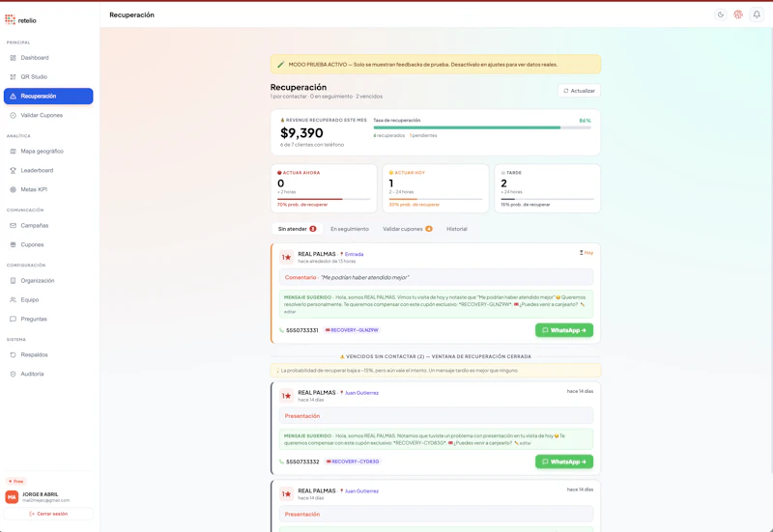
Task: Click the Actualizar refresh button
Action: click(579, 91)
